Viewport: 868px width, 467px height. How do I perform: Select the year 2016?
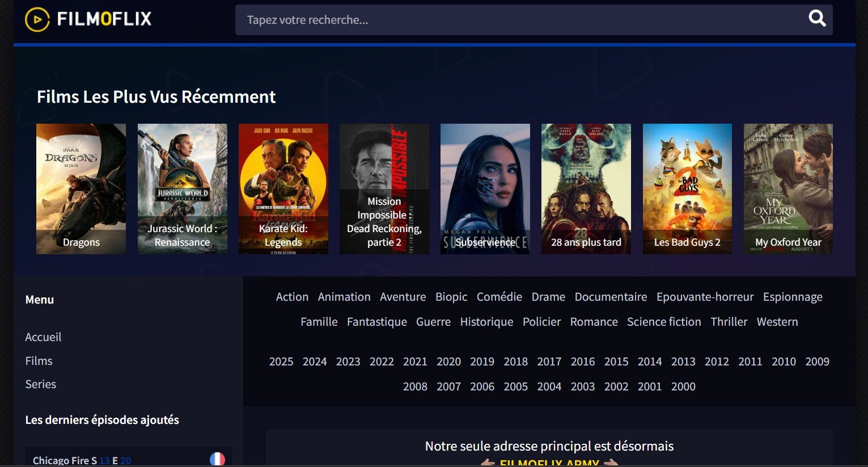click(583, 361)
